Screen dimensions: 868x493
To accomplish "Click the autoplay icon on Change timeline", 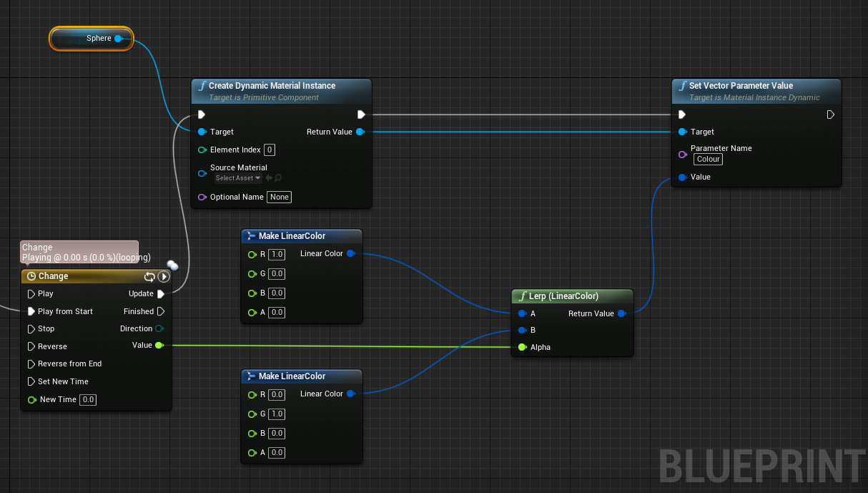I will coord(164,276).
